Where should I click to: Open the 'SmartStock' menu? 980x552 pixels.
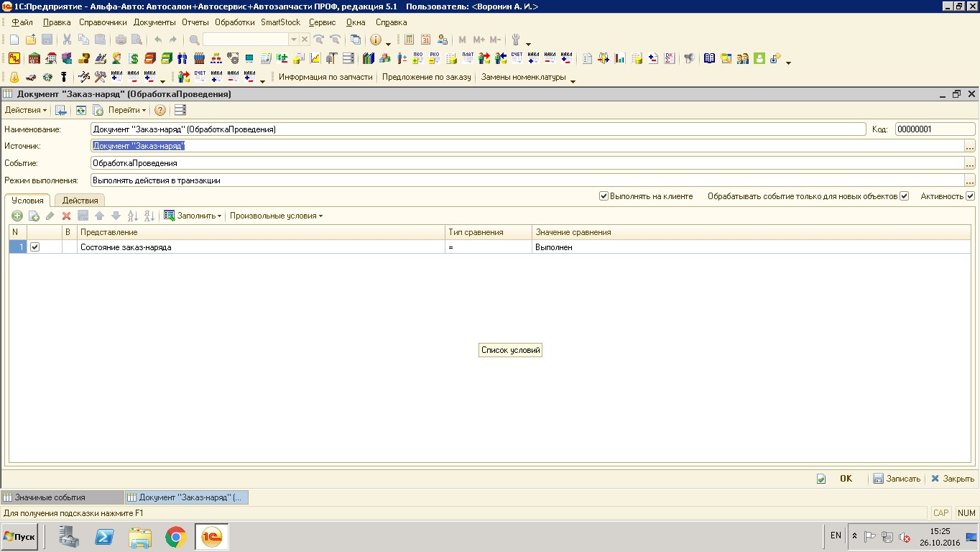point(281,22)
